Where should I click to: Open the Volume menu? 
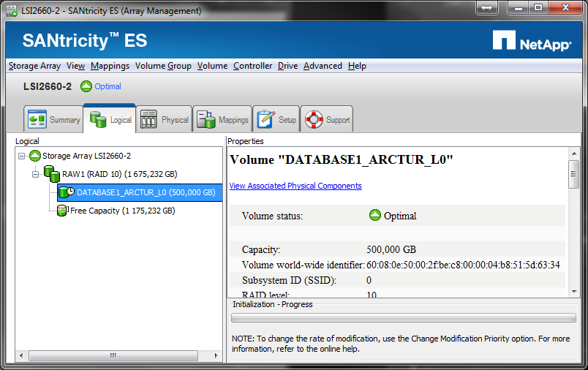click(212, 66)
